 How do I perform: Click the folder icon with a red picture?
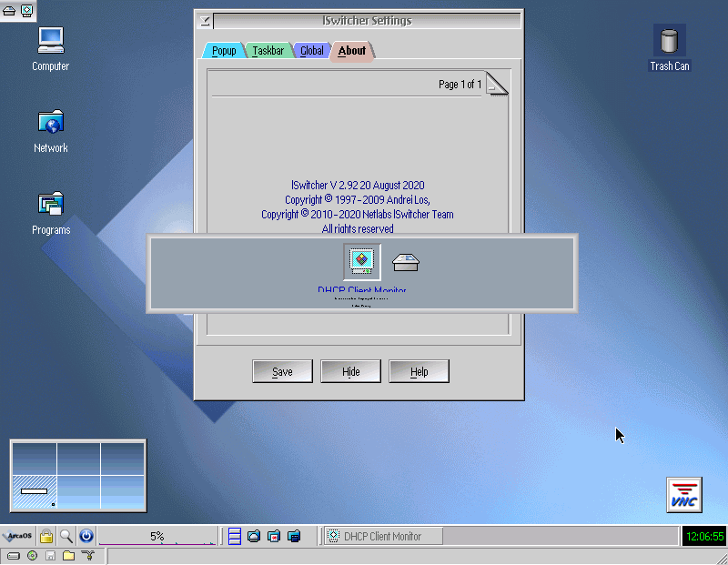[274, 536]
